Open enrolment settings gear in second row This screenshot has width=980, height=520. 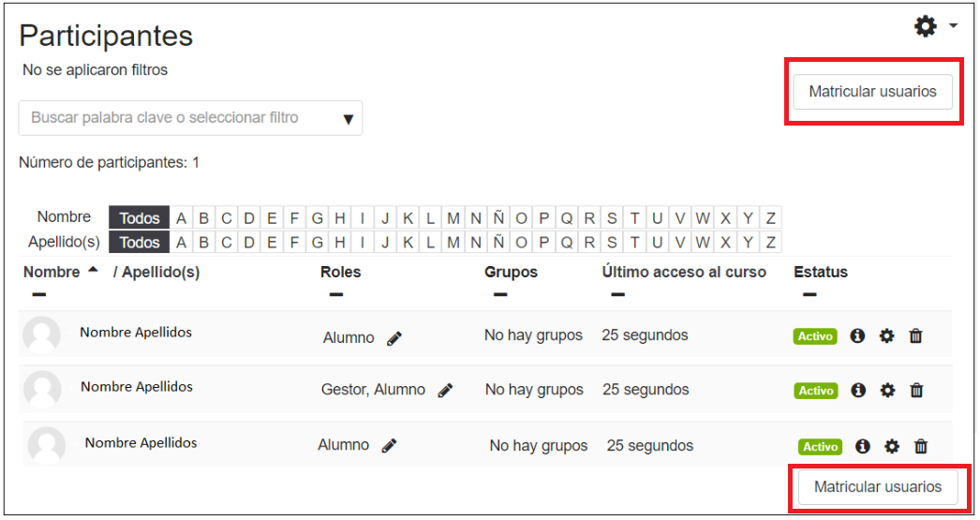(887, 390)
